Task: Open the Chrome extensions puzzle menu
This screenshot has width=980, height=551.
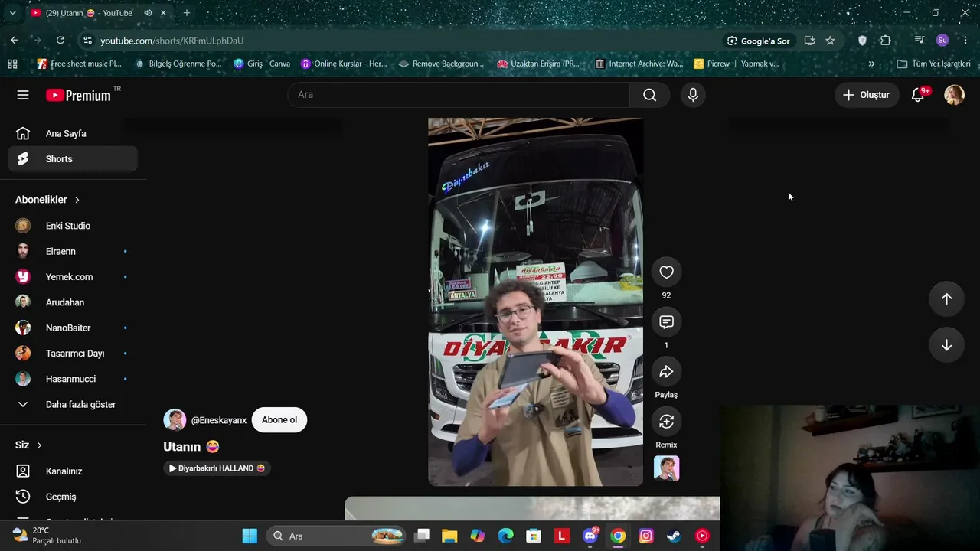Action: point(886,41)
